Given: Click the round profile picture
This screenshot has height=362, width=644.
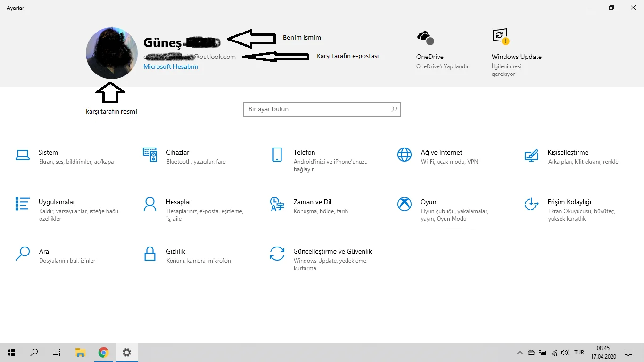Looking at the screenshot, I should [112, 53].
